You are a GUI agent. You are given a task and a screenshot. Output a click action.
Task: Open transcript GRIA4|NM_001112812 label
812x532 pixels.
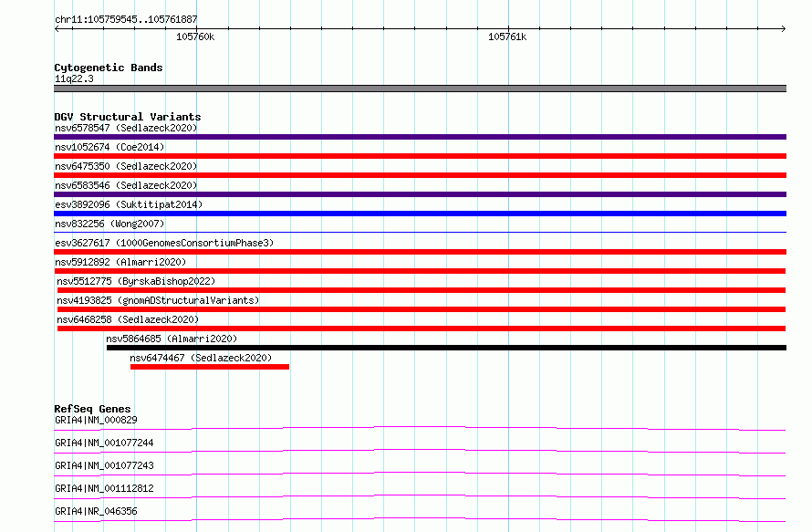[104, 488]
